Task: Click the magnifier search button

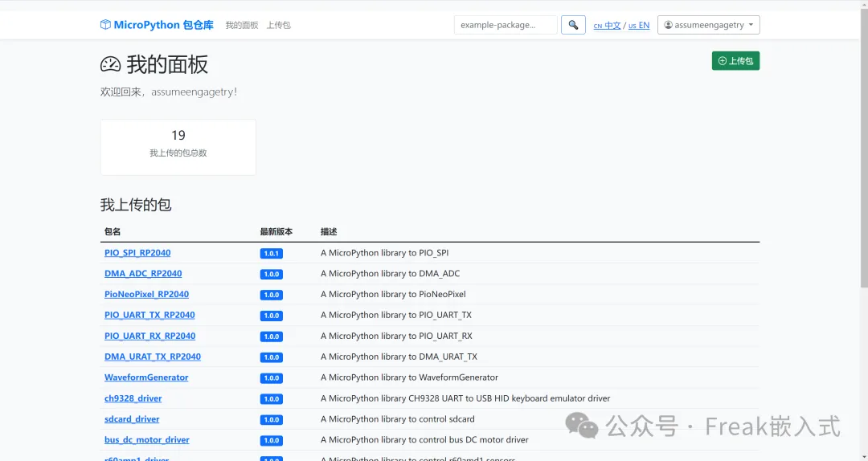Action: pos(573,25)
